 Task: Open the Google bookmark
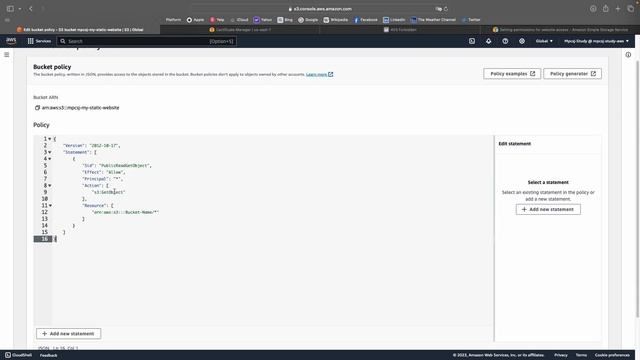[308, 20]
